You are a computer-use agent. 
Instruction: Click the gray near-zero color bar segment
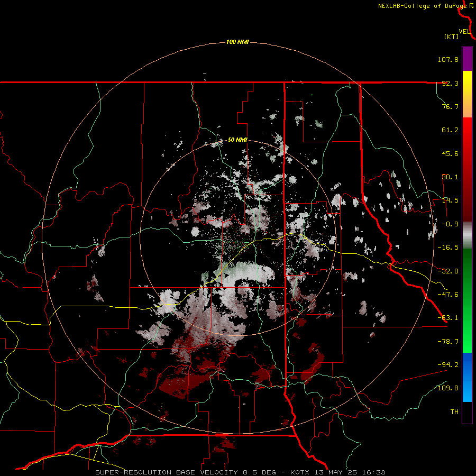click(467, 235)
